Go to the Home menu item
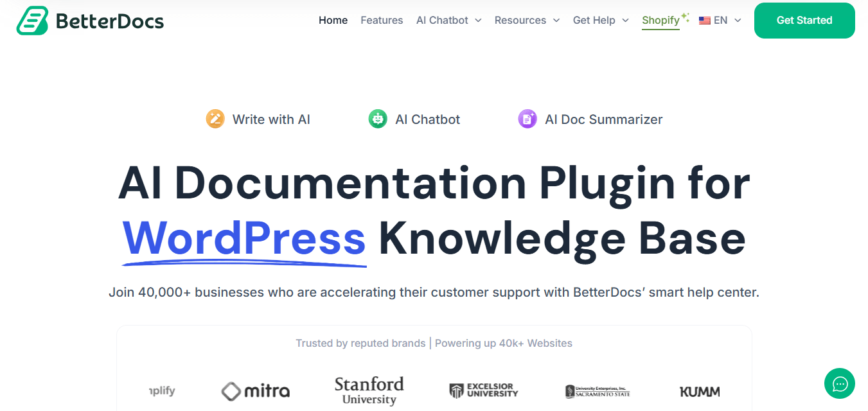This screenshot has width=868, height=411. coord(333,21)
